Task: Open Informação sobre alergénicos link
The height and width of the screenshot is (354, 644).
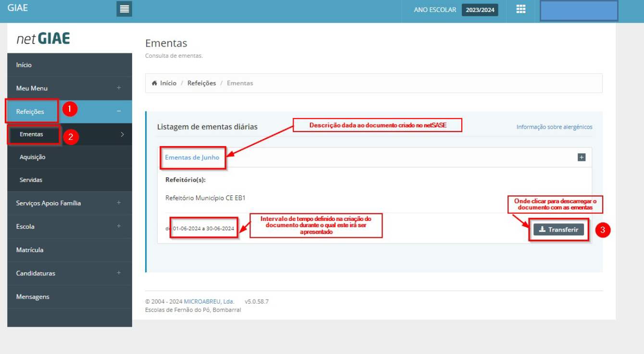Action: click(554, 127)
